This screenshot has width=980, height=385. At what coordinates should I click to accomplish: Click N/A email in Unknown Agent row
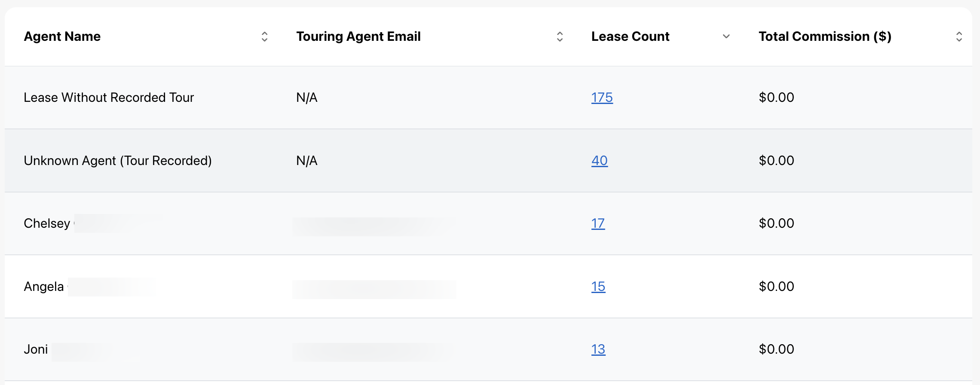[306, 161]
